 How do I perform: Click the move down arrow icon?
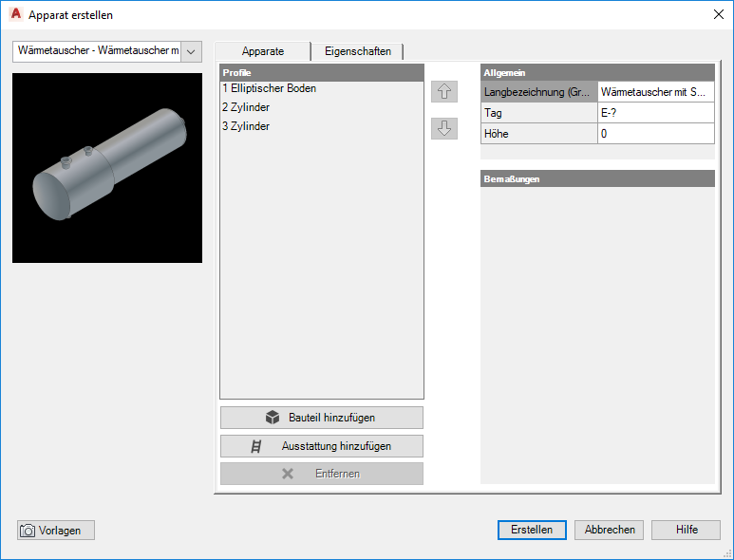pos(443,128)
